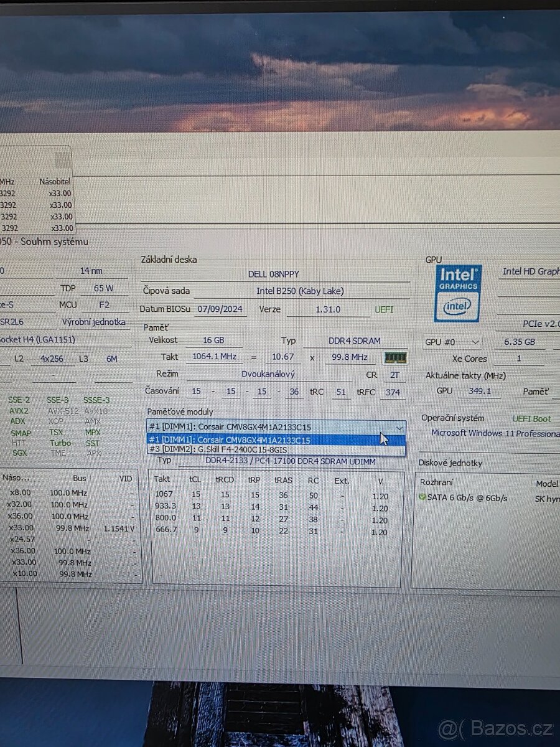The image size is (560, 747).
Task: Click the process value 14 nm
Action: [91, 271]
